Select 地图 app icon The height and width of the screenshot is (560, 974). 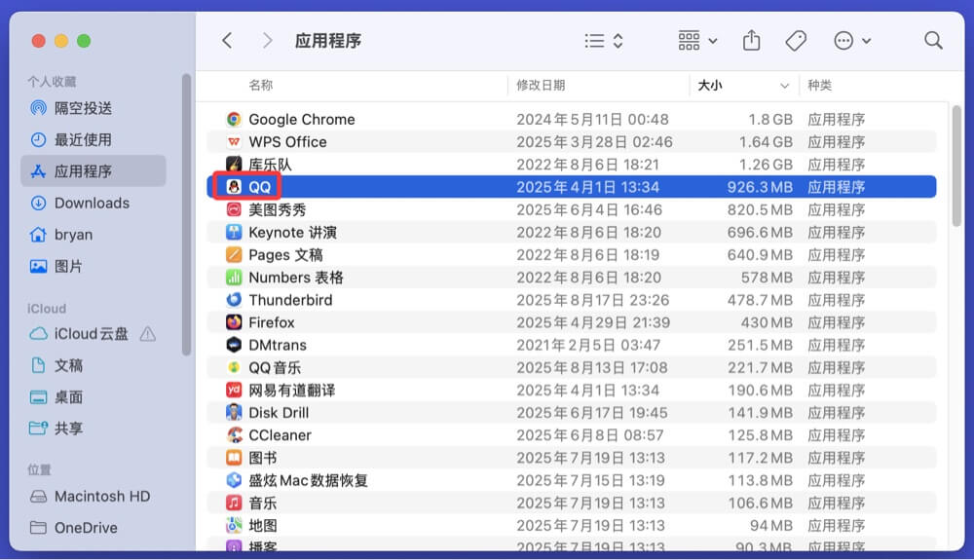point(234,525)
